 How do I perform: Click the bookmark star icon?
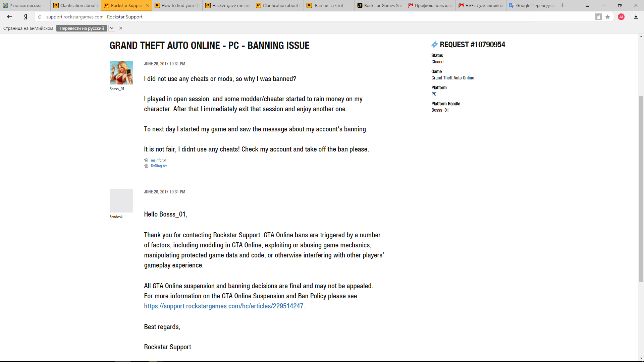[x=607, y=17]
